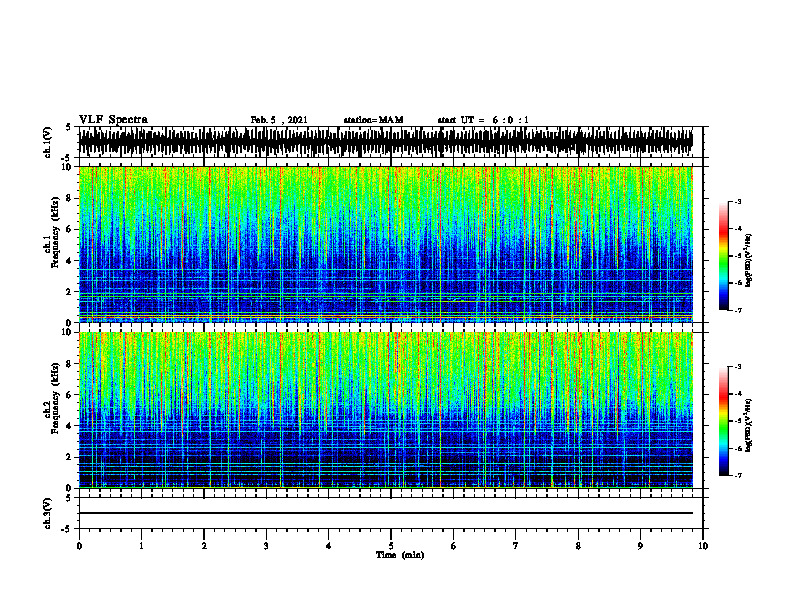Click inside the ch.1 spectrogram panel
792x612 pixels.
pyautogui.click(x=386, y=244)
